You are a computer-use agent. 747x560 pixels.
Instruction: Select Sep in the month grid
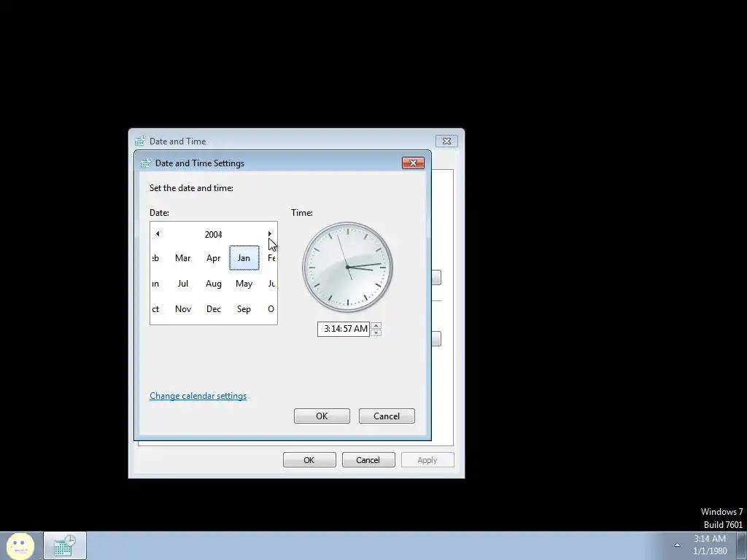244,309
